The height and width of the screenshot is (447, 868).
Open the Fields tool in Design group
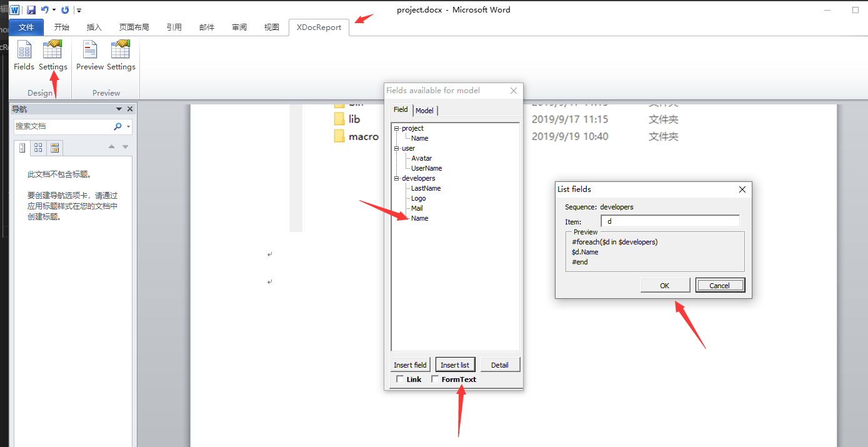tap(24, 55)
